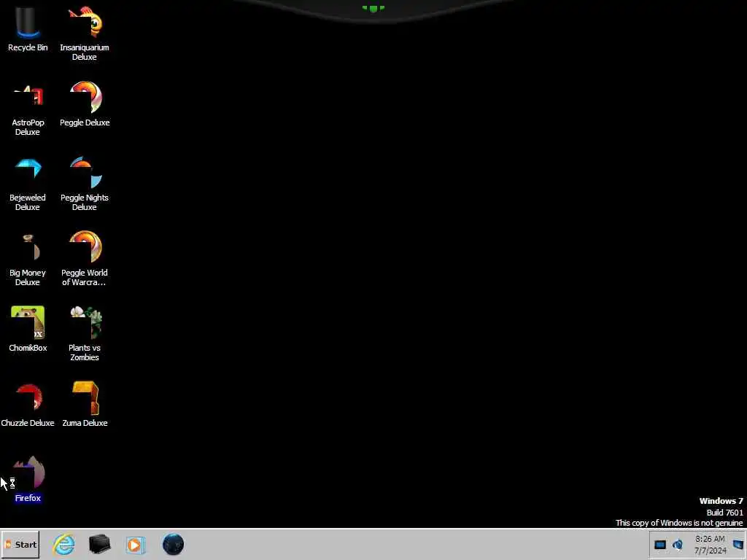Click the green handle at screen top
Screen dimensions: 747x560
pos(373,8)
